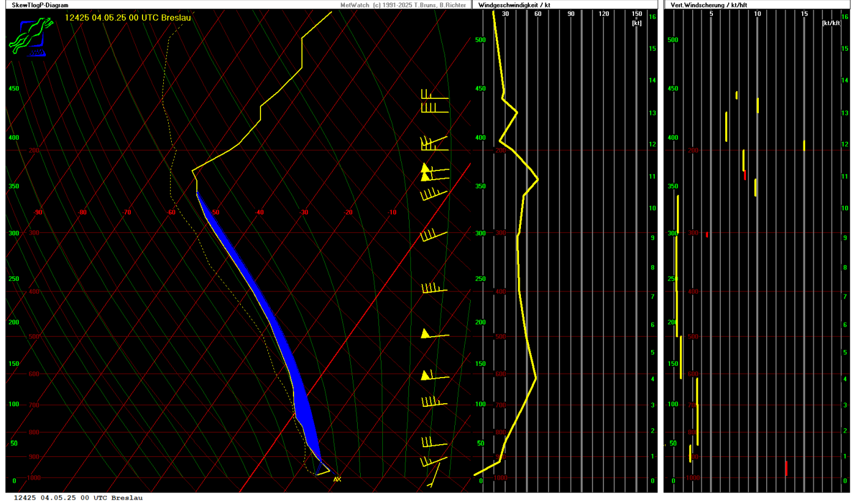Select the wind barb at the 700 hPa line

click(434, 401)
